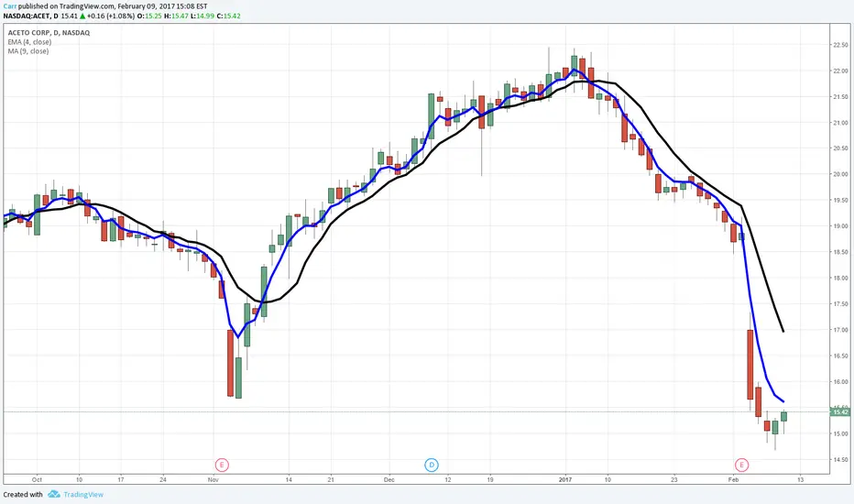854x504 pixels.
Task: Click the 21.00 price axis label
Action: coord(840,123)
